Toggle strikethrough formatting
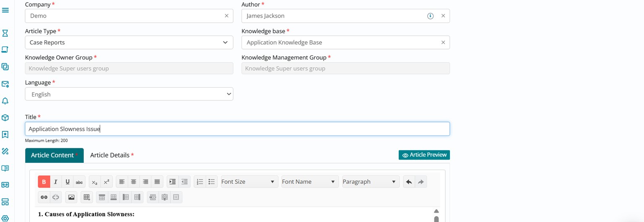 tap(79, 182)
